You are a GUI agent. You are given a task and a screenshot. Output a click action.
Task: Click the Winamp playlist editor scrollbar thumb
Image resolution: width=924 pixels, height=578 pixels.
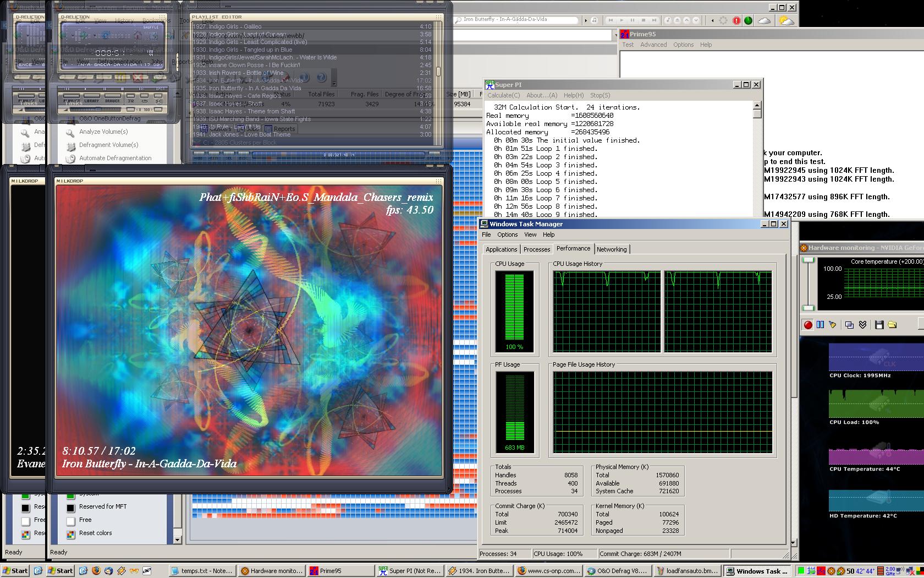click(438, 72)
